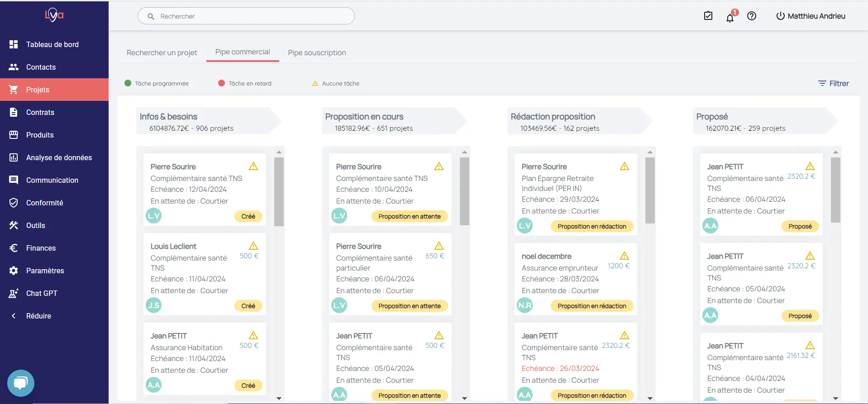Click the green Tâche programmée legend dot
This screenshot has width=868, height=404.
pyautogui.click(x=128, y=83)
